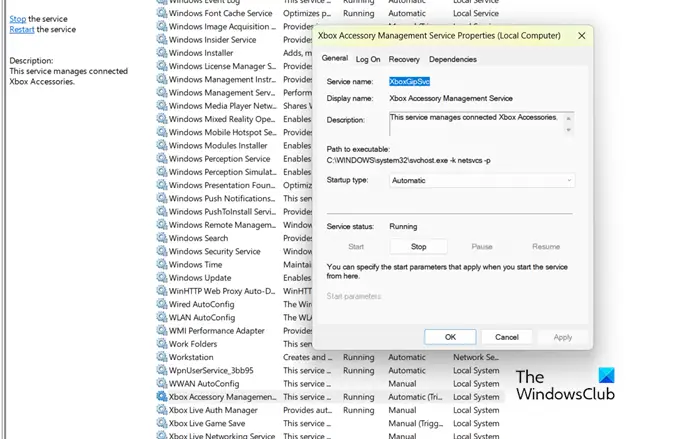
Task: Click the Apply button
Action: pos(562,337)
